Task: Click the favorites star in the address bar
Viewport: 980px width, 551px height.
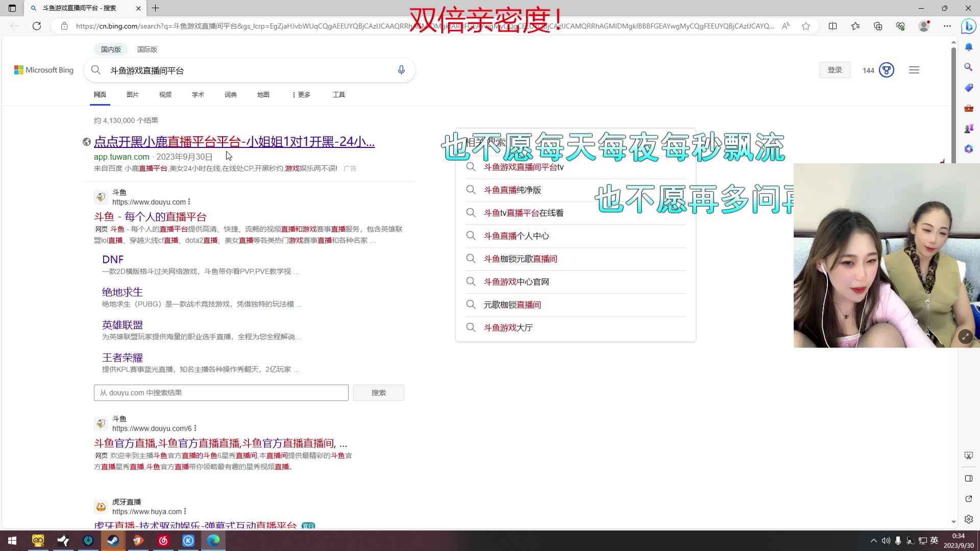Action: click(805, 26)
